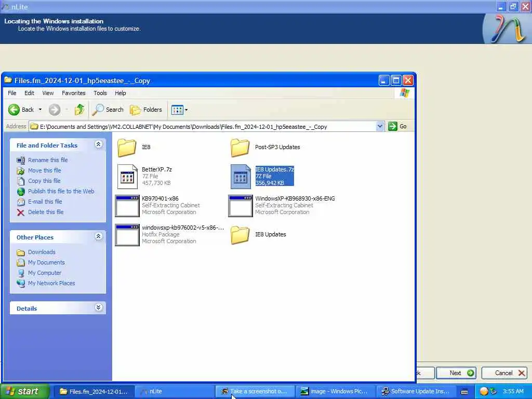The width and height of the screenshot is (532, 399).
Task: Click the Copy this file icon
Action: 21,181
